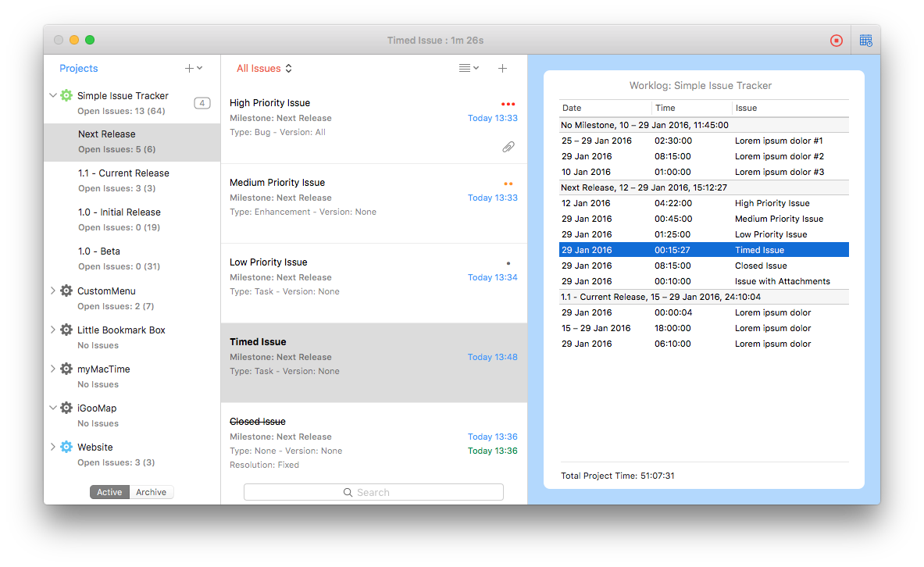Sort worklog by Issue column header
Image resolution: width=924 pixels, height=567 pixels.
790,108
